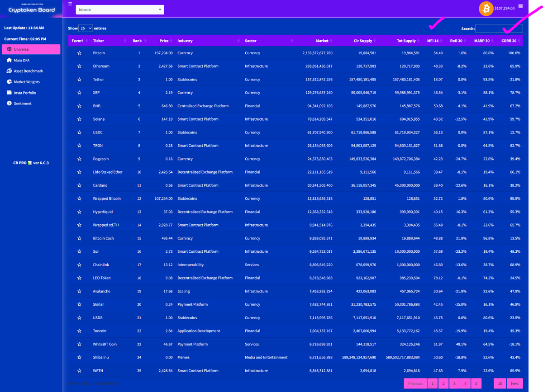Go to Insta Porfolio
Image resolution: width=543 pixels, height=392 pixels.
[x=31, y=93]
